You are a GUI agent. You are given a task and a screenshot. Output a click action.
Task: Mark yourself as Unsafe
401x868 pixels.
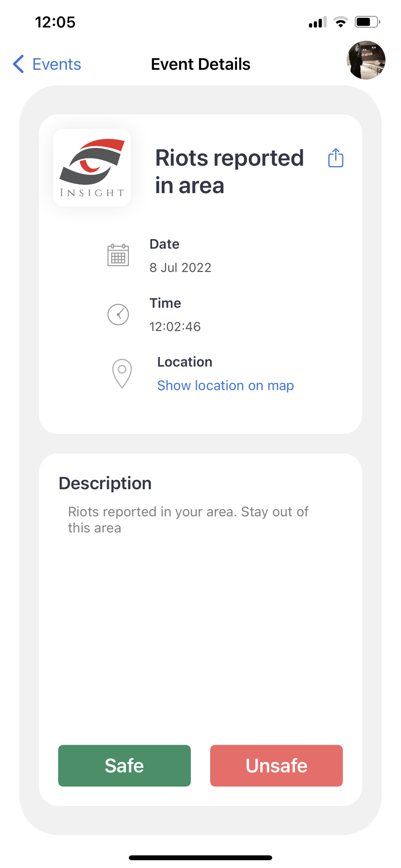pyautogui.click(x=276, y=766)
